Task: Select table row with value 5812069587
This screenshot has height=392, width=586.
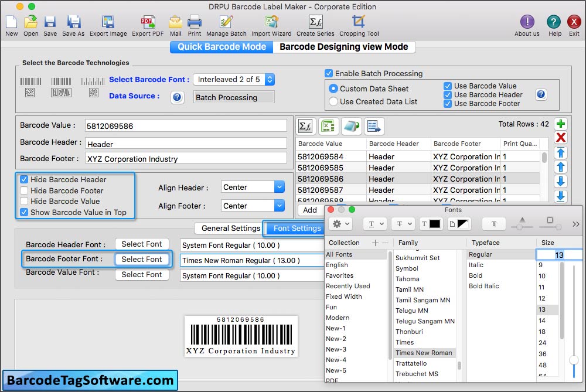Action: [x=418, y=190]
